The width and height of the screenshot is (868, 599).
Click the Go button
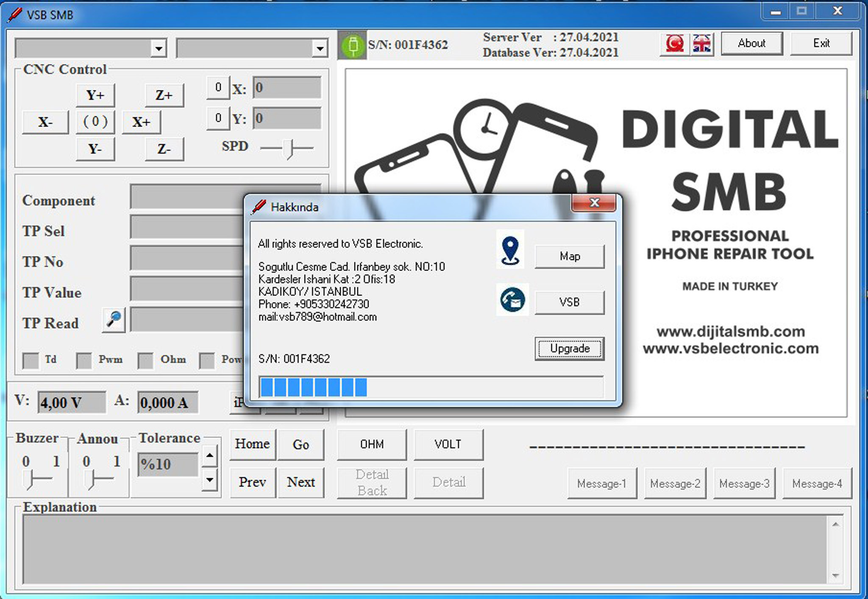pyautogui.click(x=301, y=444)
